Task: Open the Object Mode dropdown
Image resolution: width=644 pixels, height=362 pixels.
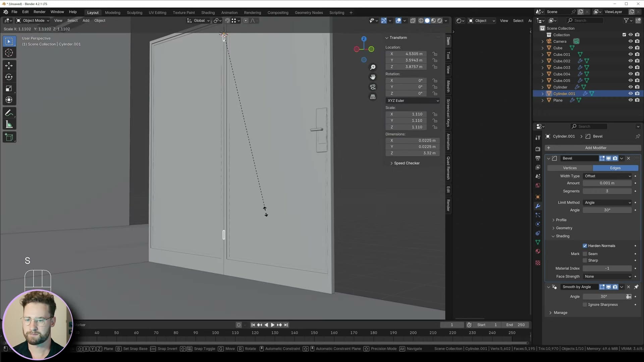Action: pyautogui.click(x=33, y=20)
